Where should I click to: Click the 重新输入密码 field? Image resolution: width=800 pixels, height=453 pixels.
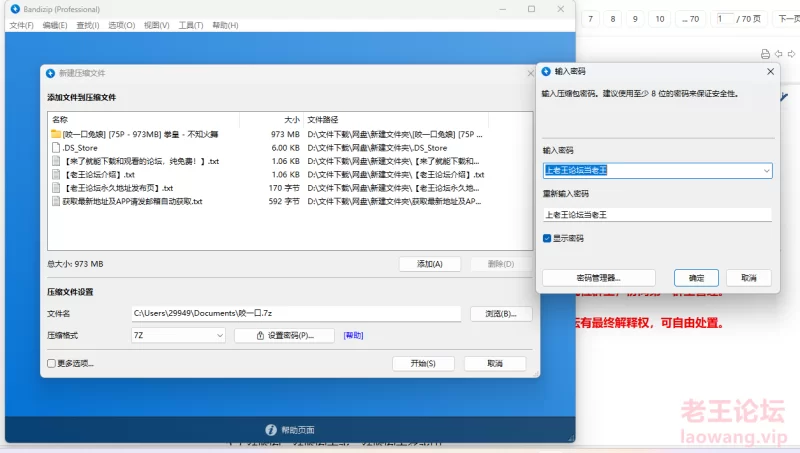pyautogui.click(x=657, y=215)
